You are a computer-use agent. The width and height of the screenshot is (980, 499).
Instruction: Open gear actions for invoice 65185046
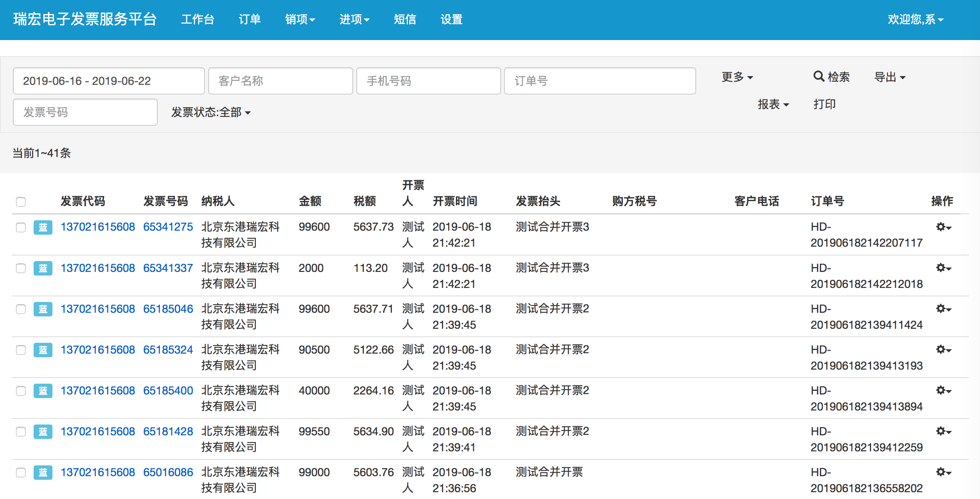(x=944, y=309)
